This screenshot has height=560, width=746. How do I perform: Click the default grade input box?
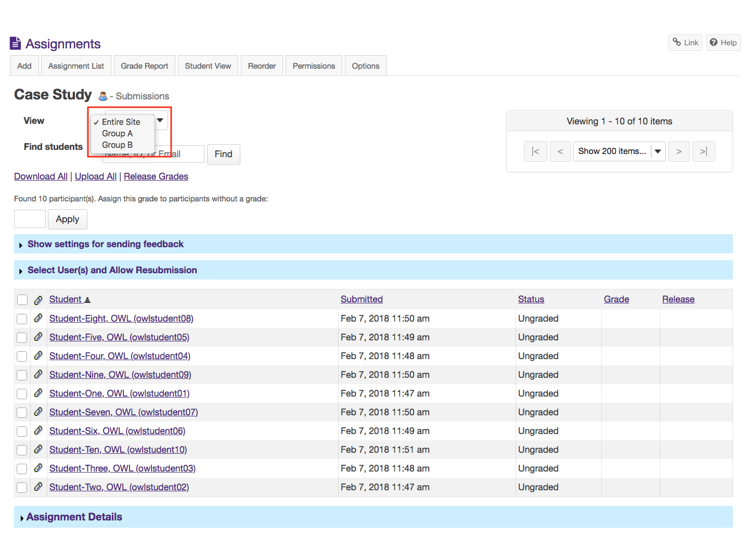tap(30, 219)
